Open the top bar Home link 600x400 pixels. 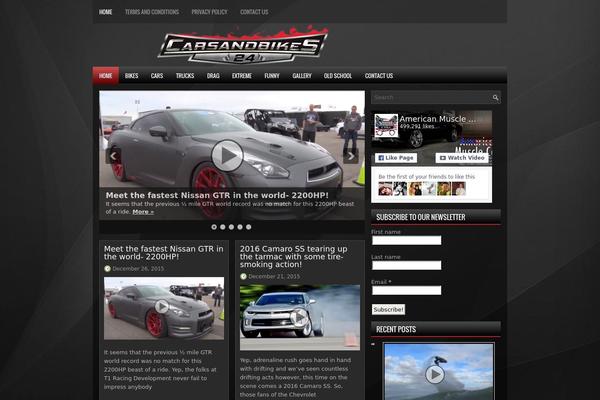coord(105,12)
